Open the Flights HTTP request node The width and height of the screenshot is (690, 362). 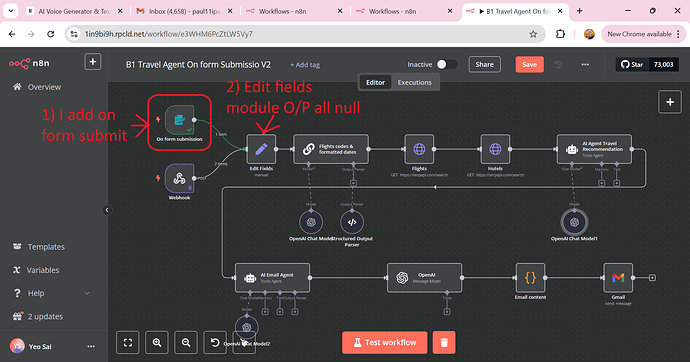(419, 149)
